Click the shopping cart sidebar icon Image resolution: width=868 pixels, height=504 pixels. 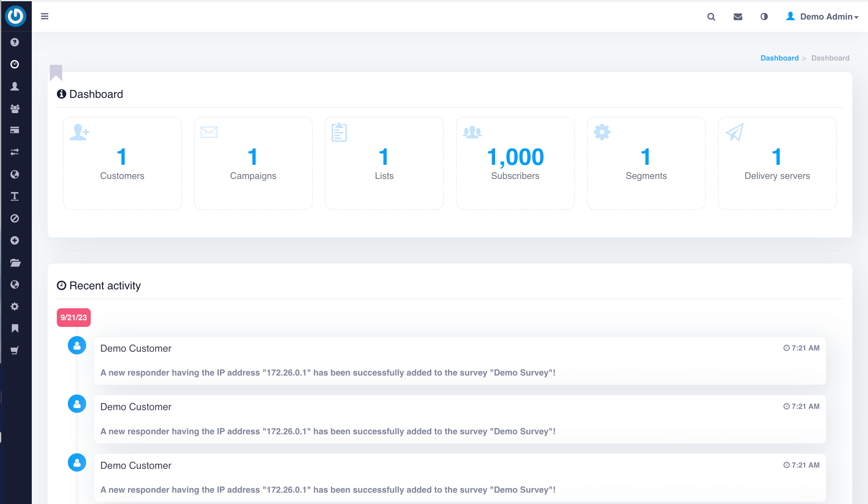pos(14,350)
